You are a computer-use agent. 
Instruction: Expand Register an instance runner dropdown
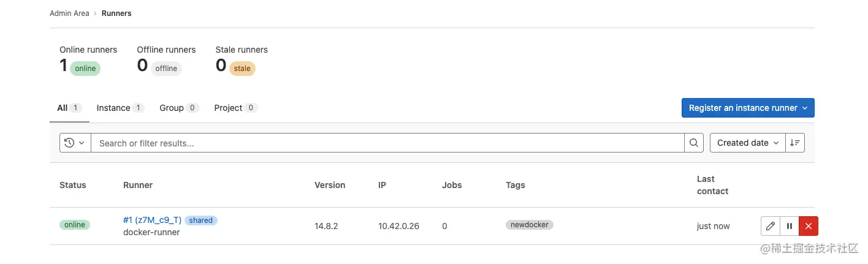[748, 108]
